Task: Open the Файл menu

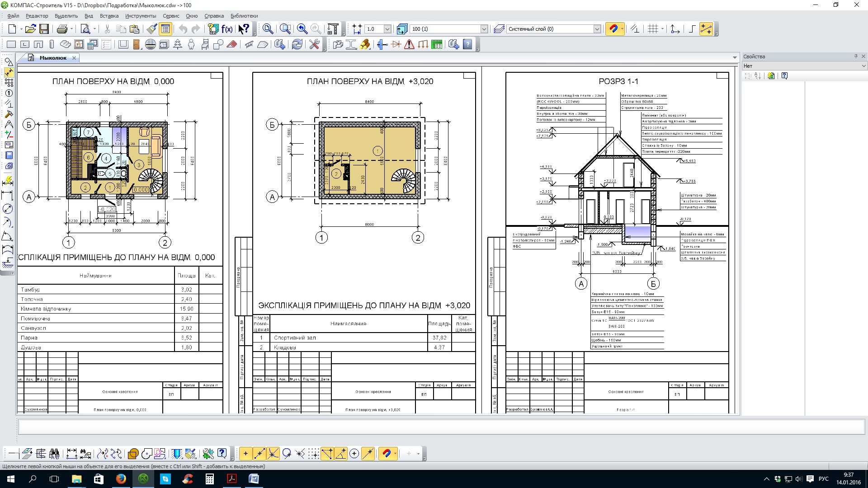Action: 13,16
